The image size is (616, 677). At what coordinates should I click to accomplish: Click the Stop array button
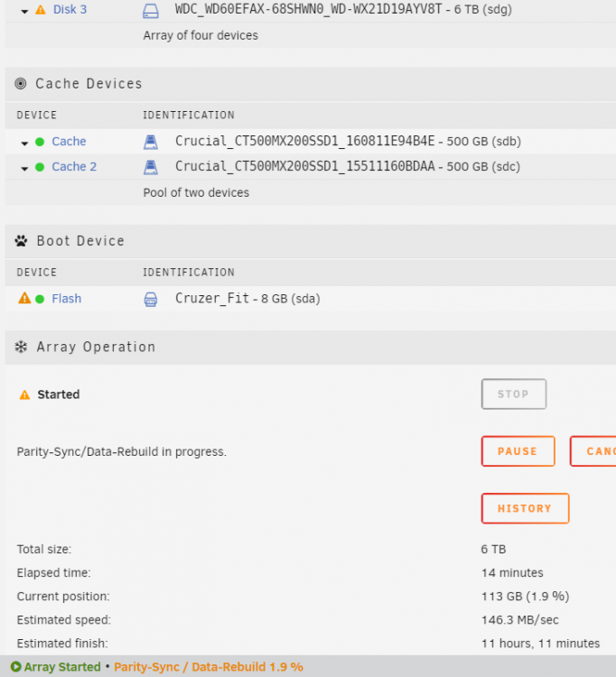coord(514,394)
